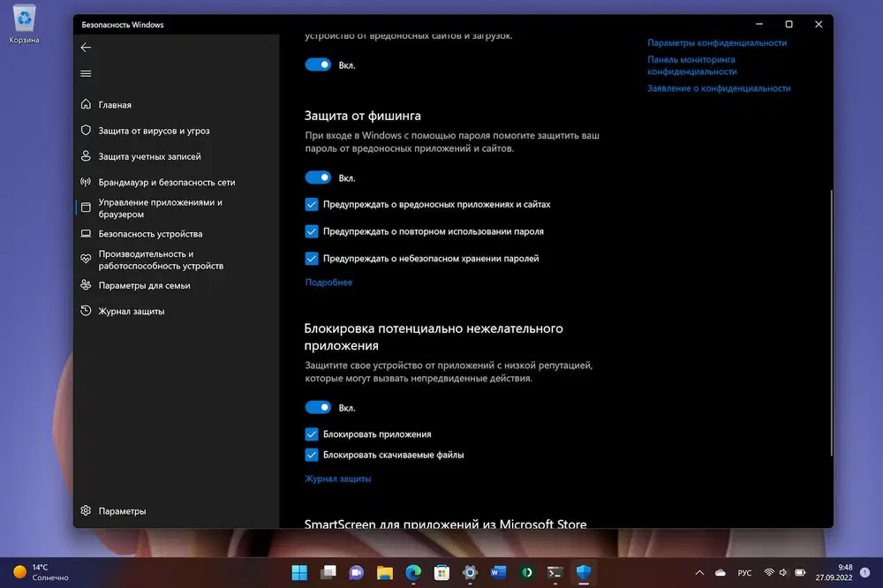Viewport: 883px width, 588px height.
Task: Open the Windows Start button
Action: [x=299, y=573]
